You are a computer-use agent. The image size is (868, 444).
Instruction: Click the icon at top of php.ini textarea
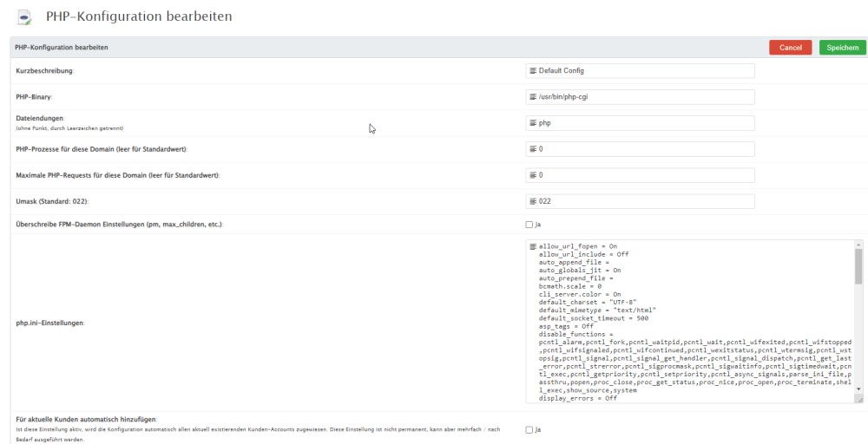(533, 246)
